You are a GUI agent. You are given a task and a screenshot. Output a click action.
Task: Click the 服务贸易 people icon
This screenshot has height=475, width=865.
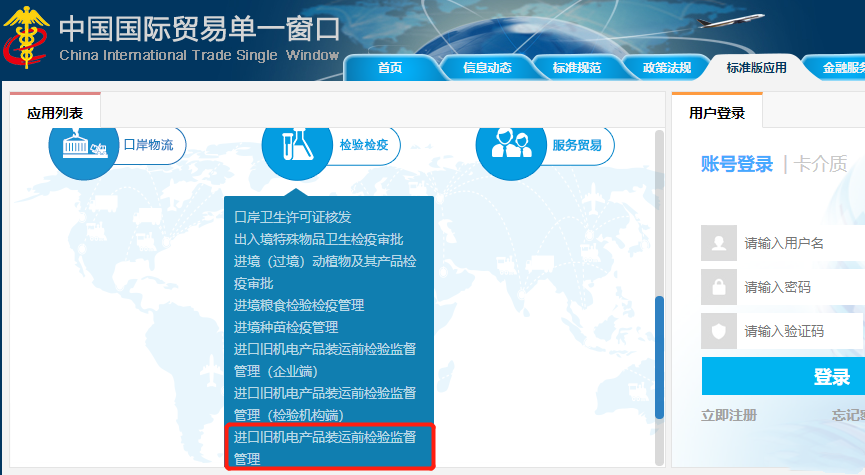coord(510,147)
